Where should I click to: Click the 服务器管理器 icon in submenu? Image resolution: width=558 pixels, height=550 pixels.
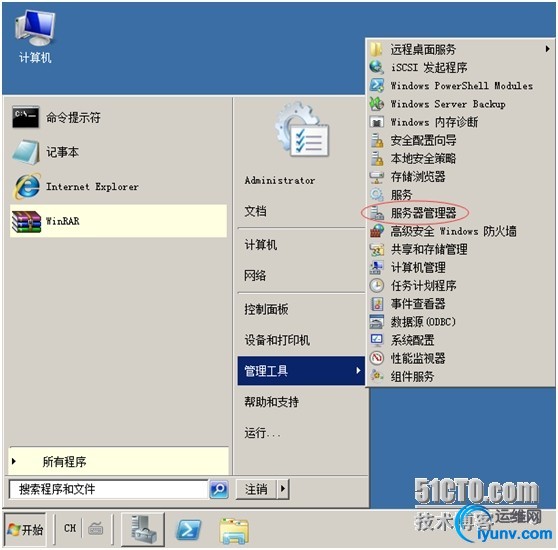376,213
